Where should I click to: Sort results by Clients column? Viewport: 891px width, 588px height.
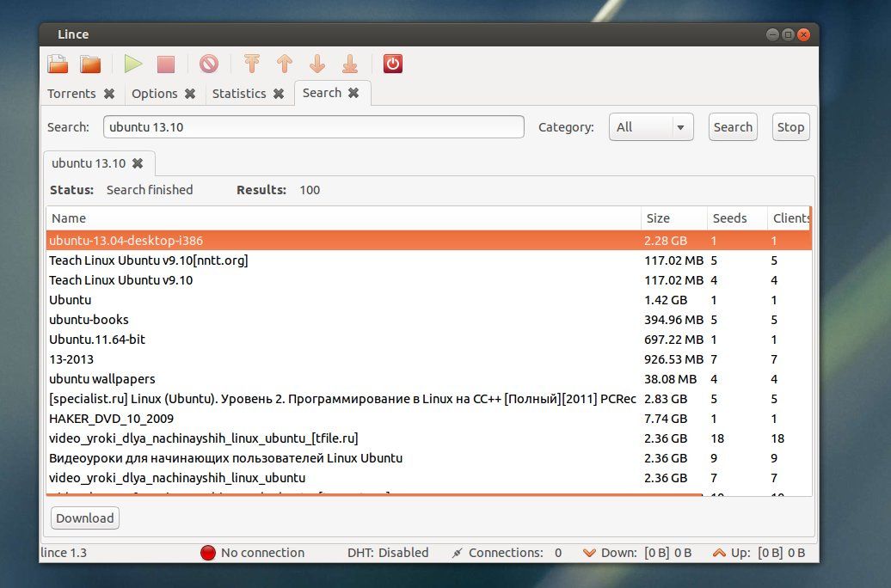point(789,218)
